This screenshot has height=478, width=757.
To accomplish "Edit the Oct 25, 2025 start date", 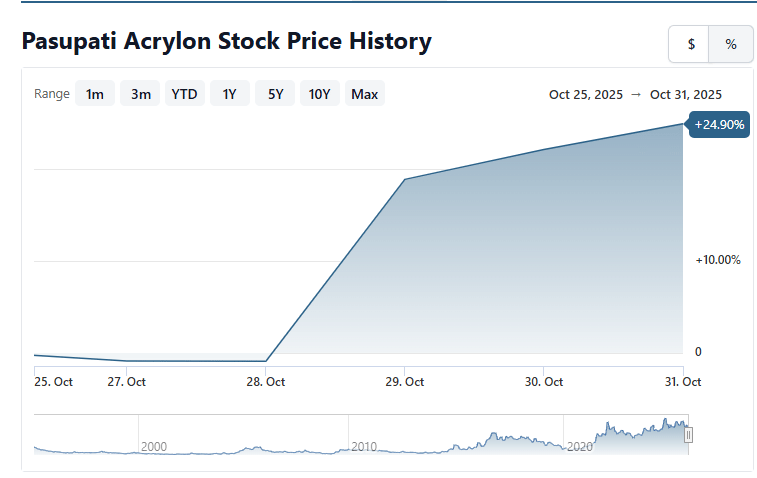I will pyautogui.click(x=585, y=95).
